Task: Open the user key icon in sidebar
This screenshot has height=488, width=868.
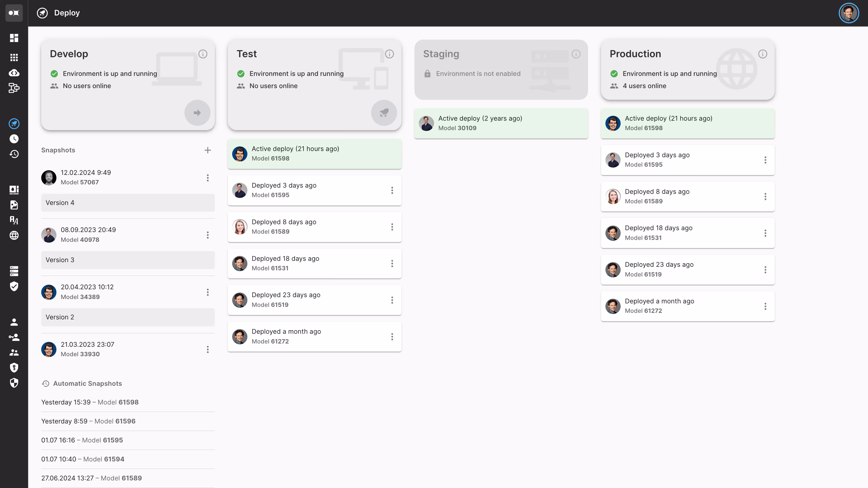Action: click(14, 337)
